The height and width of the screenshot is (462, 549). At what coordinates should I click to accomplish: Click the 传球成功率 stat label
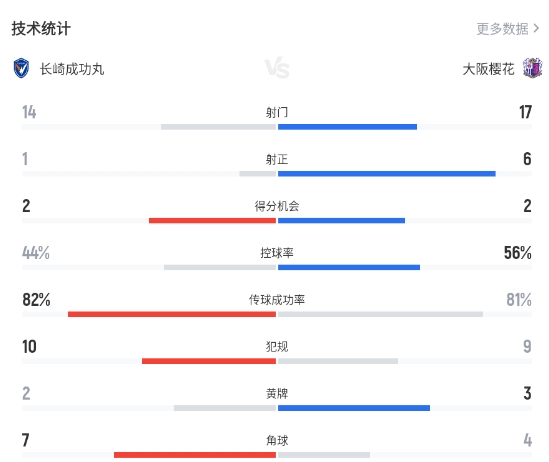277,300
